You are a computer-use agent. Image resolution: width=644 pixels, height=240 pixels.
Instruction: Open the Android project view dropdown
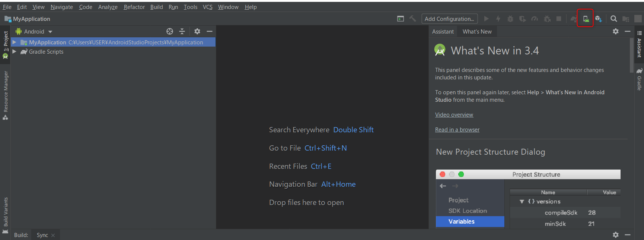click(x=34, y=32)
